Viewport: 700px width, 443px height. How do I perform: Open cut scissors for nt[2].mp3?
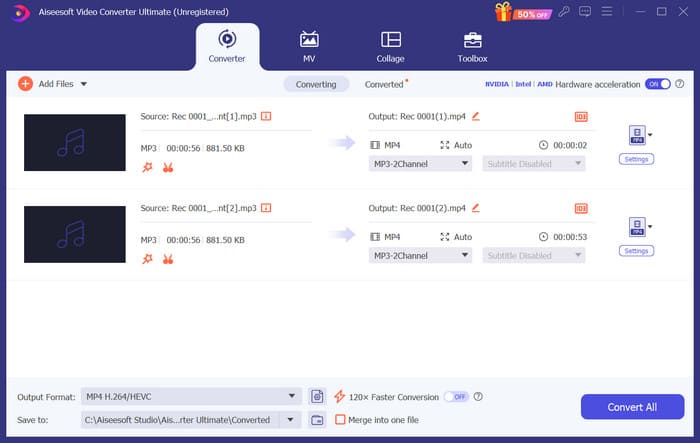click(x=168, y=259)
